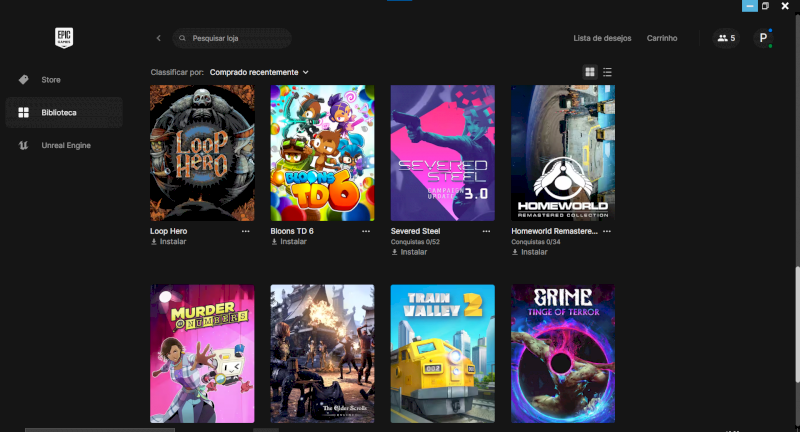Open Bloons TD 6 options menu (three dots)

[366, 231]
